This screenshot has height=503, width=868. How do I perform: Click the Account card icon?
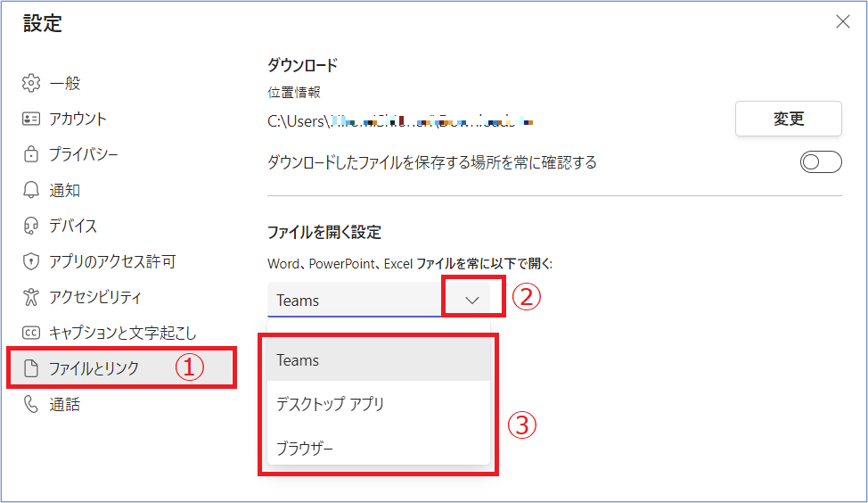click(x=31, y=119)
